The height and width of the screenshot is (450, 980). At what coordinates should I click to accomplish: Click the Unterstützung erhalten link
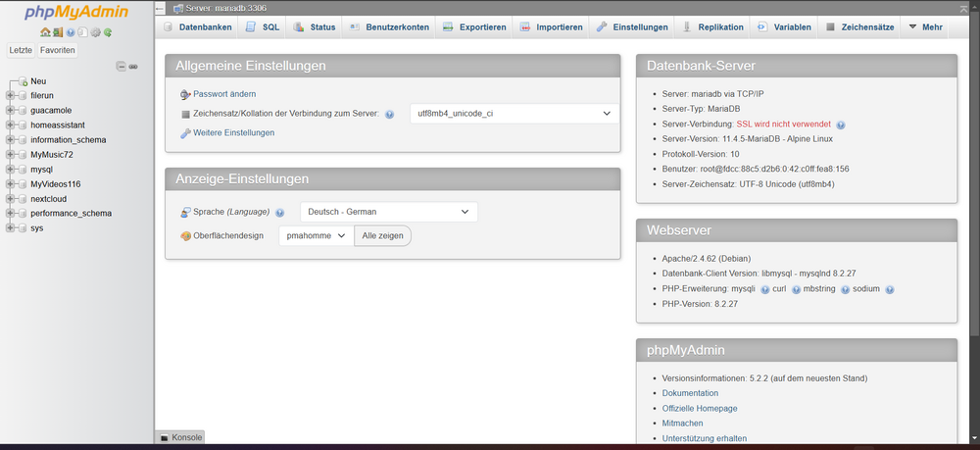pos(705,438)
